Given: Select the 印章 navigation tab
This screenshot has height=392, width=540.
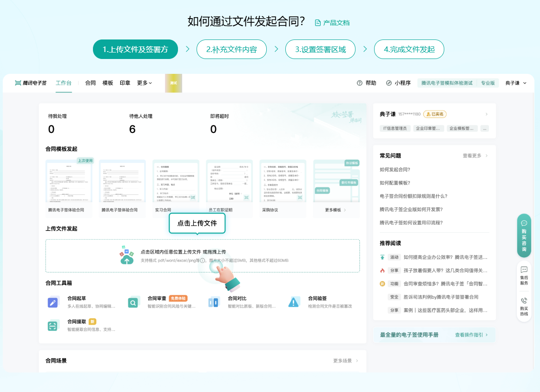Looking at the screenshot, I should [x=125, y=83].
